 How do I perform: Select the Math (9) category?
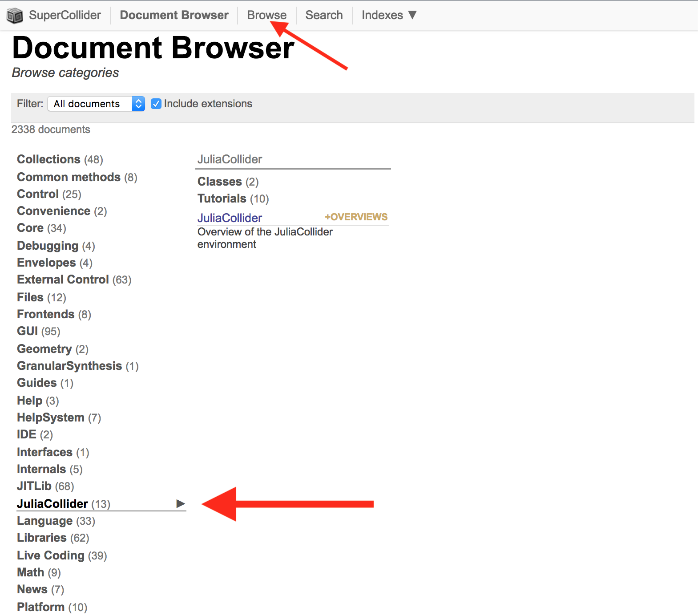click(39, 572)
